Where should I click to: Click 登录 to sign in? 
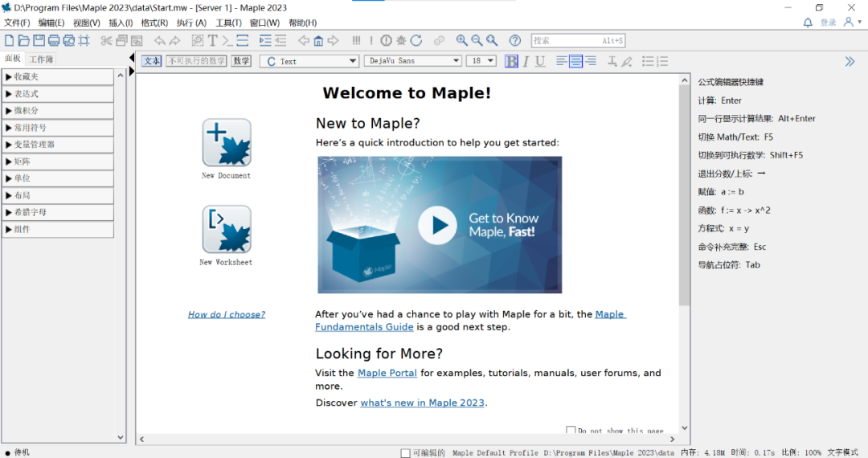click(828, 22)
